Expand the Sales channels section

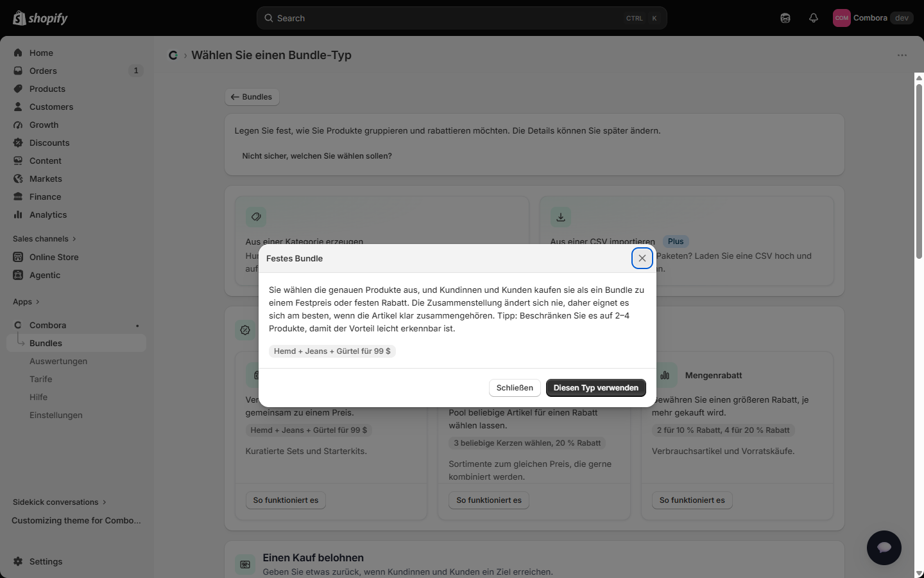tap(44, 239)
